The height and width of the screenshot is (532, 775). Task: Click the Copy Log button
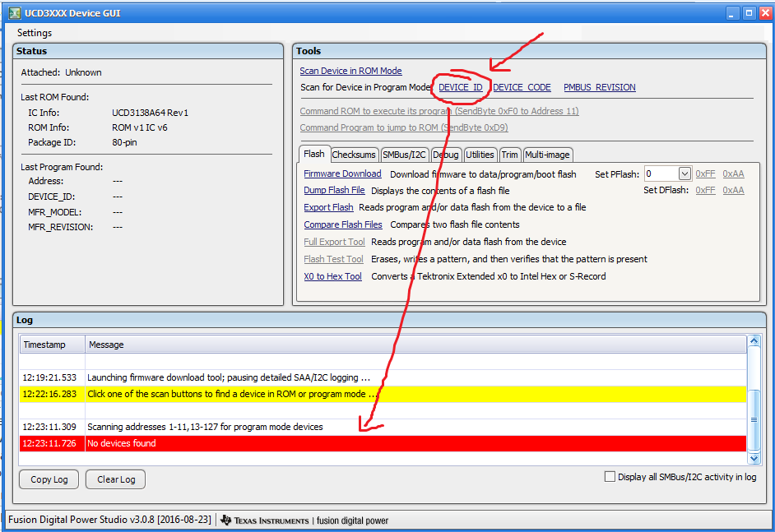click(49, 479)
